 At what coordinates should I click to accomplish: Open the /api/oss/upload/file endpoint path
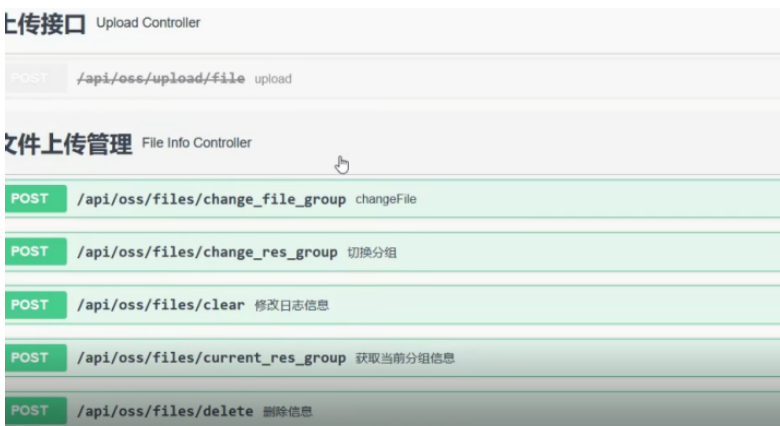[x=160, y=78]
